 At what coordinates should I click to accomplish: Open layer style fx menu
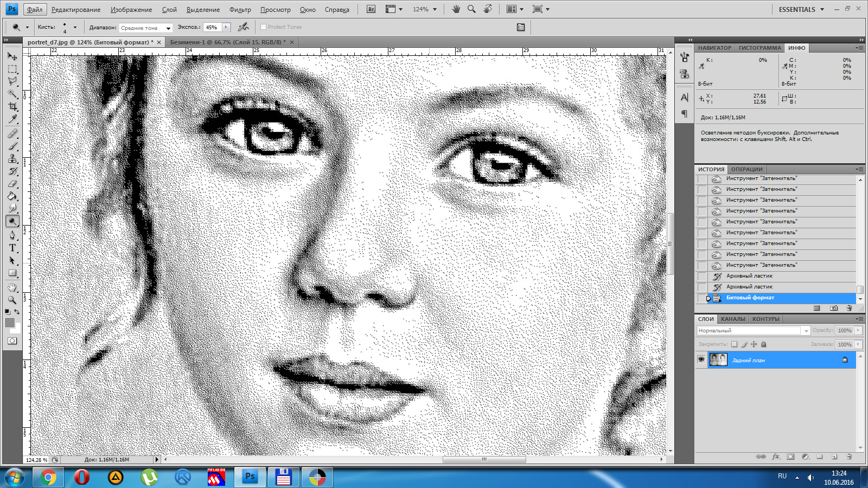point(776,457)
